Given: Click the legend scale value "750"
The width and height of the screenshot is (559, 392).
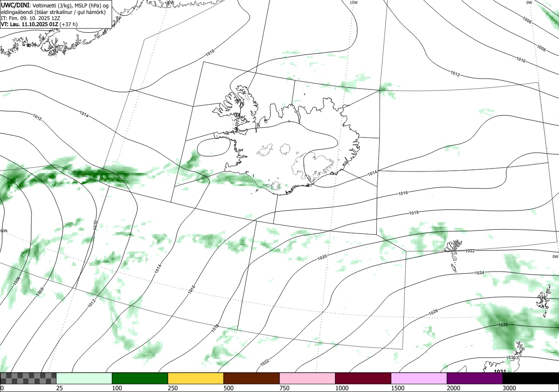Looking at the screenshot, I should coord(285,388).
